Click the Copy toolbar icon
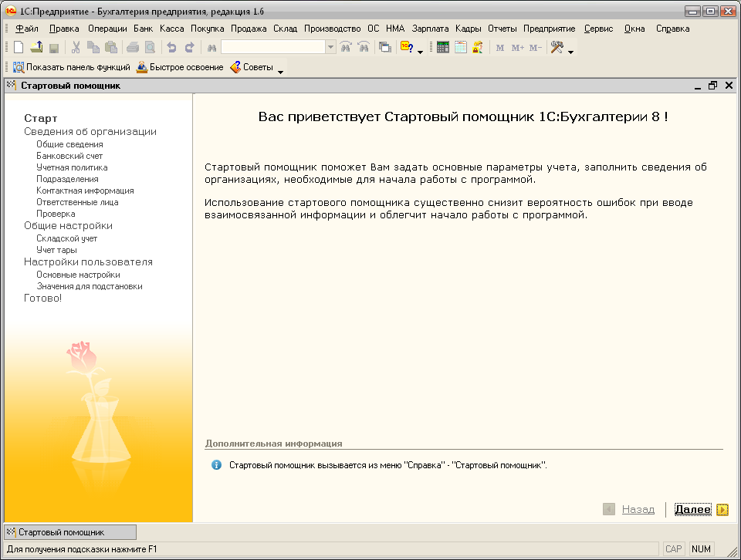This screenshot has width=741, height=560. 93,47
